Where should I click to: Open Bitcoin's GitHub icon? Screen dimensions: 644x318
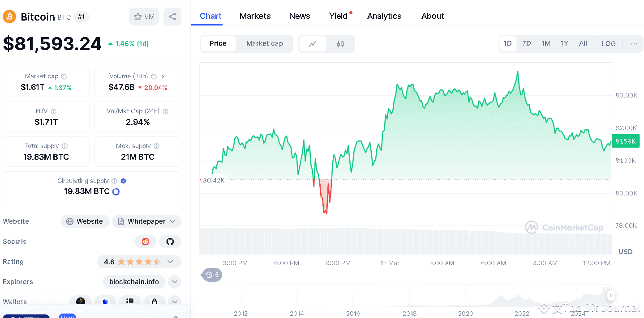pos(170,241)
